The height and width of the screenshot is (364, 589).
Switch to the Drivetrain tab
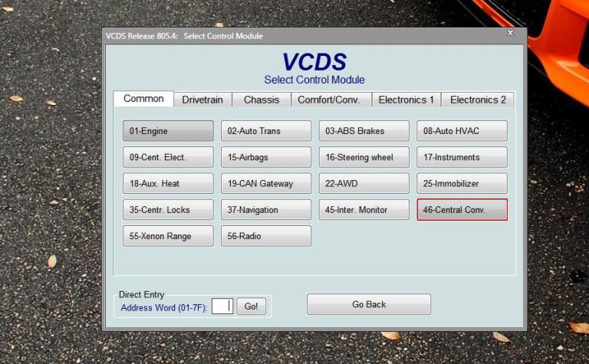(x=202, y=100)
